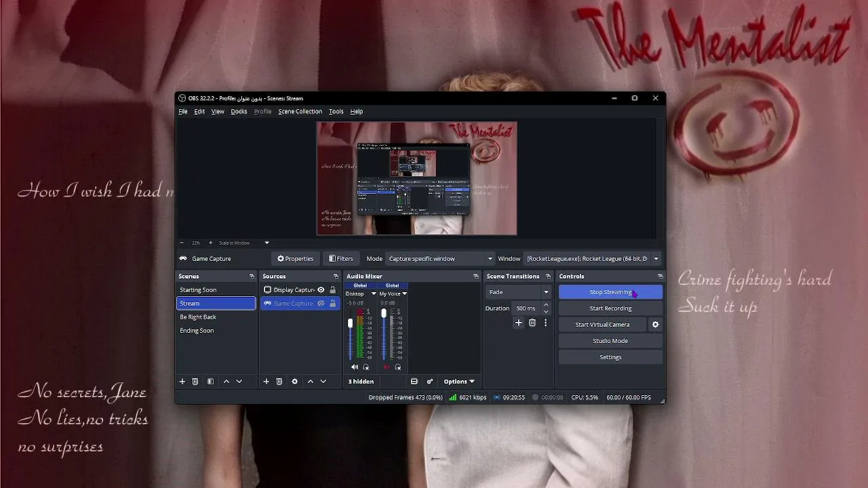Open Settings from Controls dock
The image size is (868, 488).
(610, 357)
